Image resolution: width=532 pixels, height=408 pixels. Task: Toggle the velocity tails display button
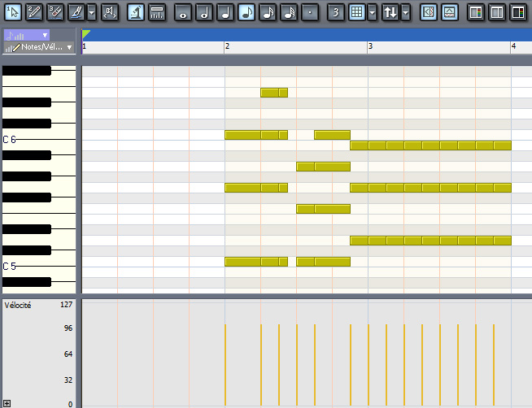click(157, 12)
